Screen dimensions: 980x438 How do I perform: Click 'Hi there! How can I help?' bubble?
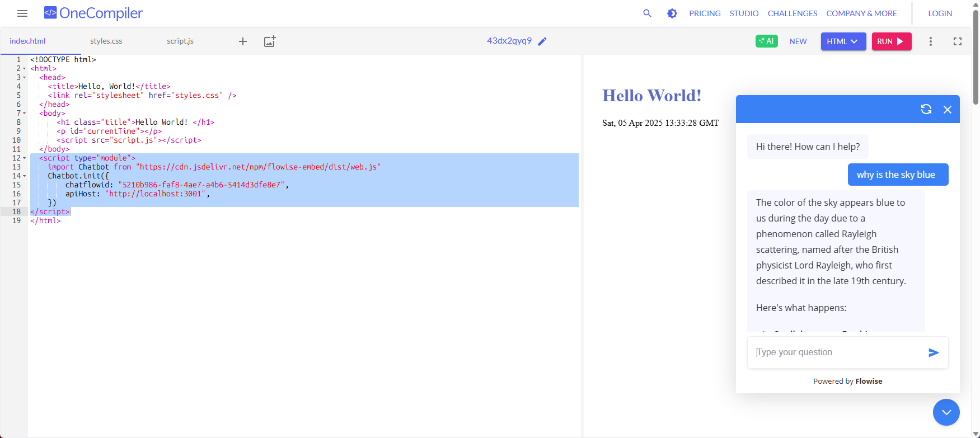click(x=808, y=147)
